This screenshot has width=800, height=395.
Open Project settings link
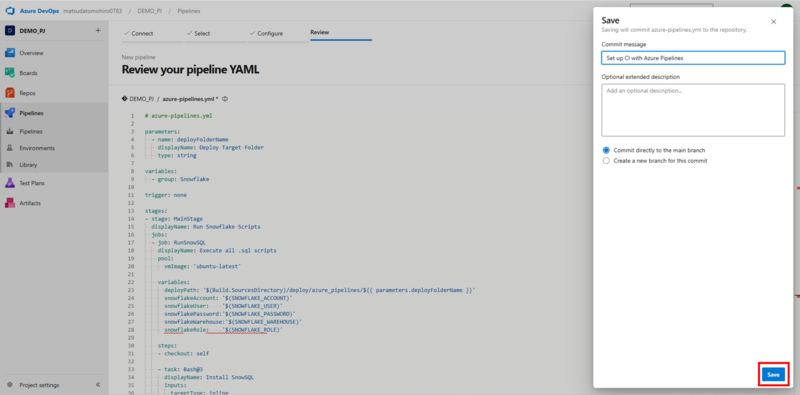tap(39, 385)
